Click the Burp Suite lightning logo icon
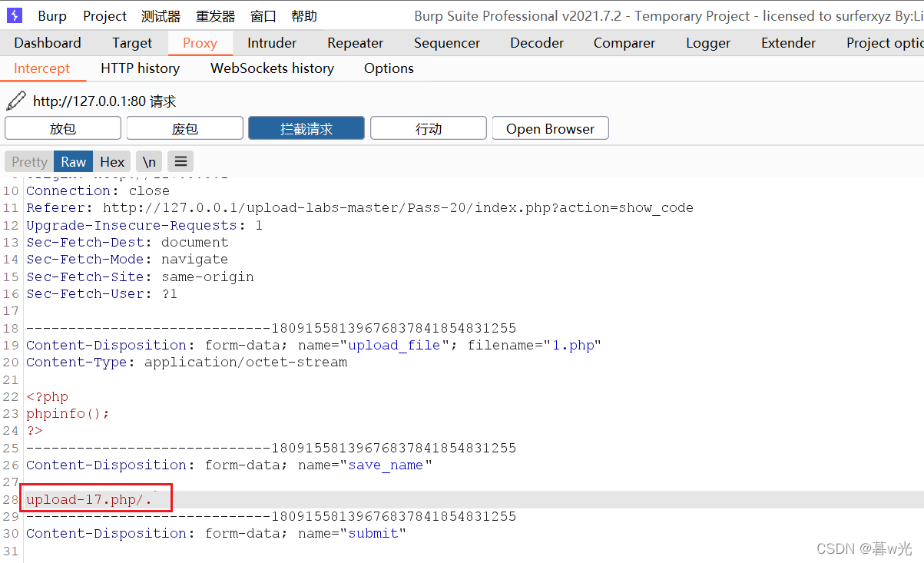The height and width of the screenshot is (563, 924). point(15,15)
